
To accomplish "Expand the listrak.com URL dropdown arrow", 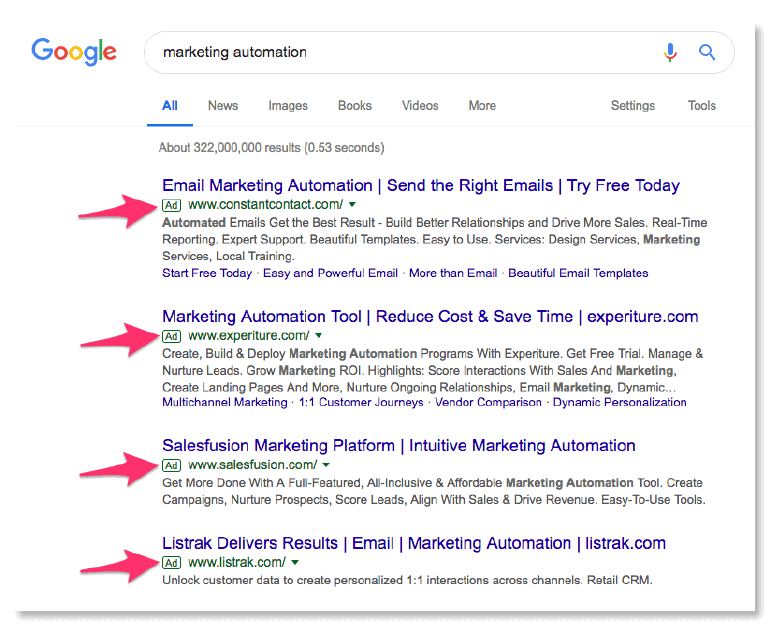I will [294, 563].
